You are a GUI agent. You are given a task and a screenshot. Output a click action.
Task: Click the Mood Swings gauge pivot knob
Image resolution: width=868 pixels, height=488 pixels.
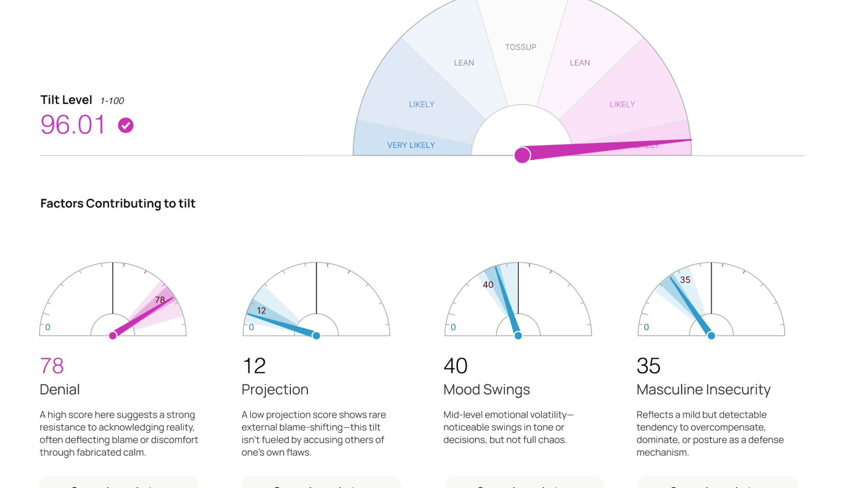click(x=518, y=336)
